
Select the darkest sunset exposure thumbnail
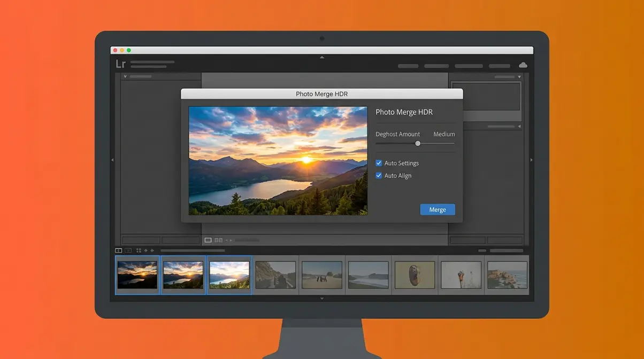coord(137,275)
